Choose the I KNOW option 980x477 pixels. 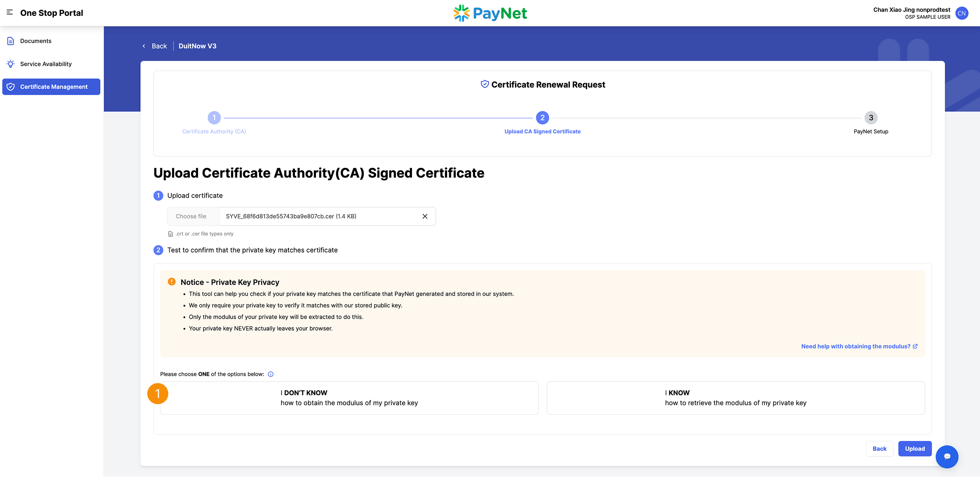[x=735, y=398]
